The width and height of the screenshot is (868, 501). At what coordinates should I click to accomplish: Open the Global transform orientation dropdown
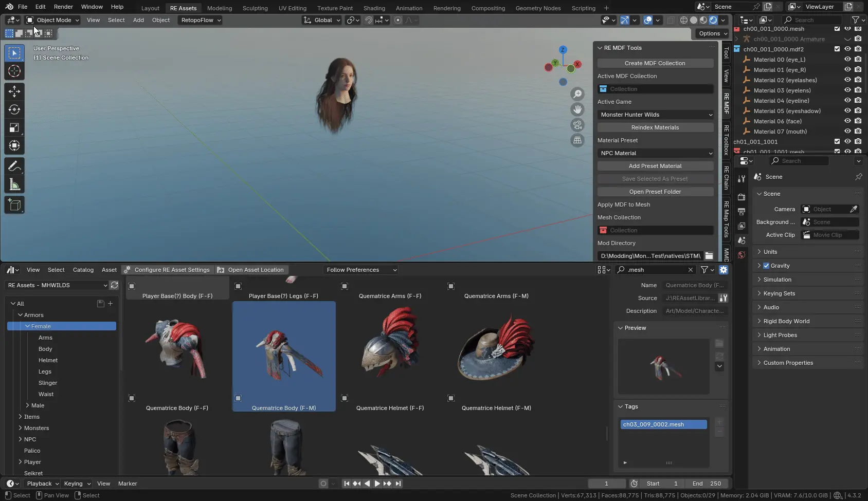(322, 20)
